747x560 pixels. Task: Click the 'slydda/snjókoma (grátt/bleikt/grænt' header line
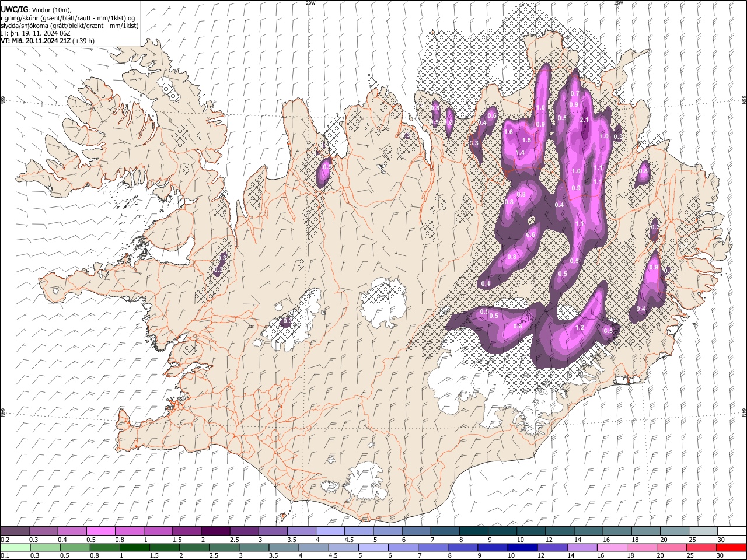[69, 26]
